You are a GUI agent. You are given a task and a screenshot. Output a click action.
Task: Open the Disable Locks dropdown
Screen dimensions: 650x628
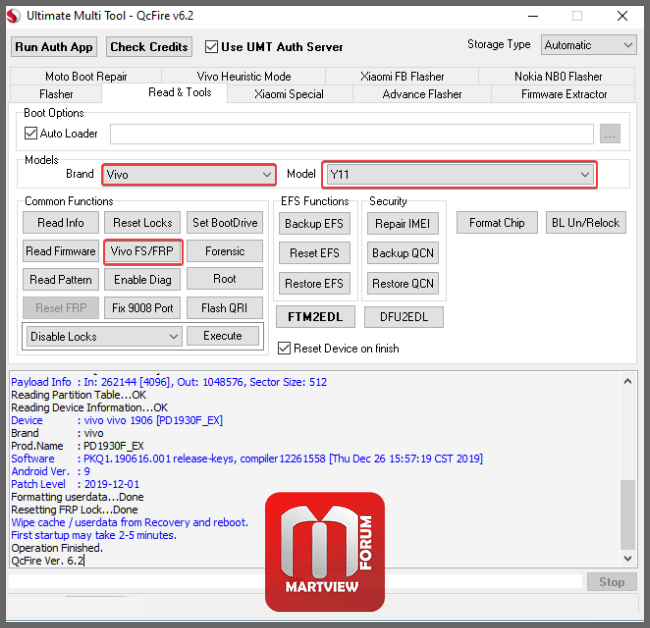104,337
